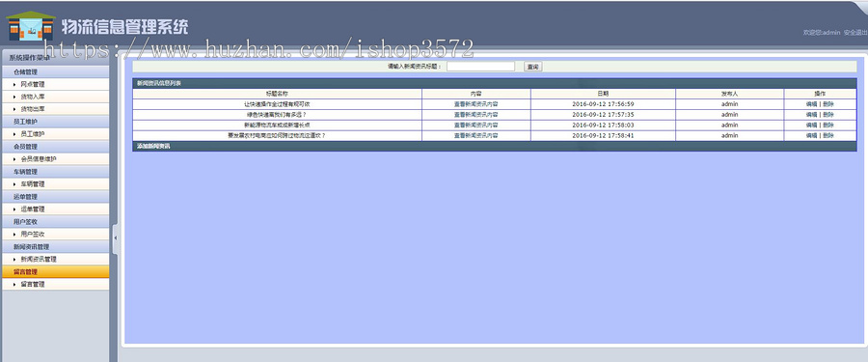This screenshot has height=362, width=868.
Task: Click the 系统操作菜单 sidebar title
Action: pyautogui.click(x=30, y=58)
